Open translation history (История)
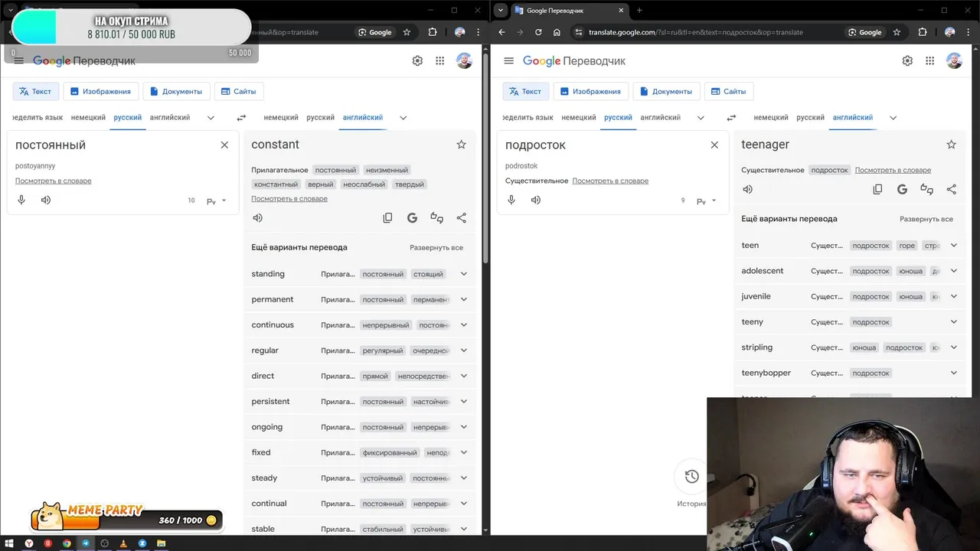 (x=691, y=477)
